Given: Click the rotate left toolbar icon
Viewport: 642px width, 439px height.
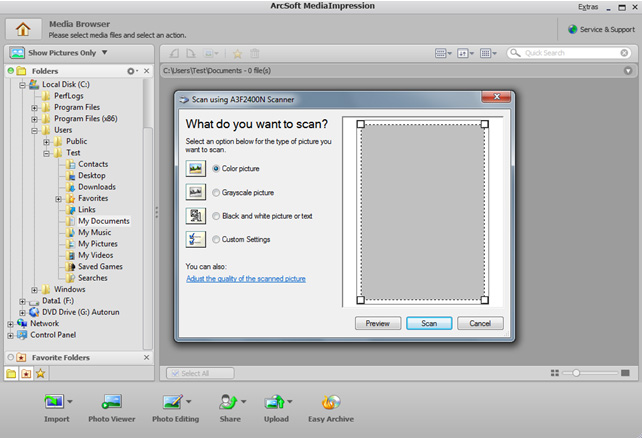Looking at the screenshot, I should coord(174,53).
